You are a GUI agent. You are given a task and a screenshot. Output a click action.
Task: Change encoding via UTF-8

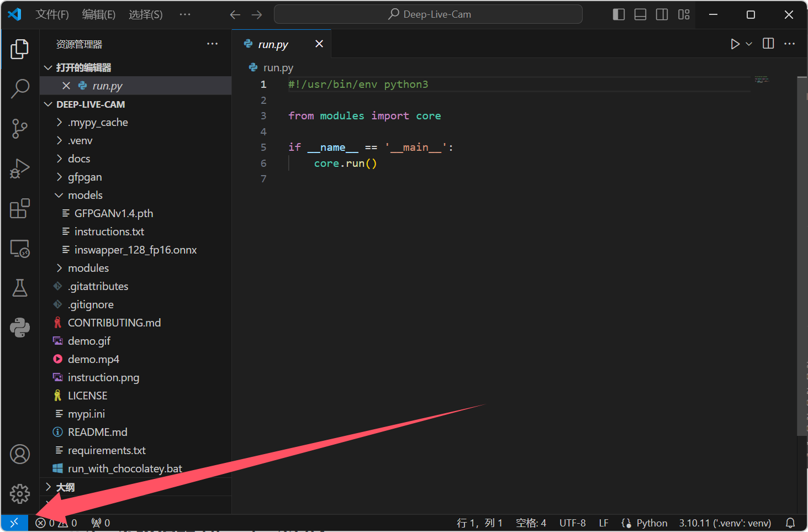coord(572,523)
